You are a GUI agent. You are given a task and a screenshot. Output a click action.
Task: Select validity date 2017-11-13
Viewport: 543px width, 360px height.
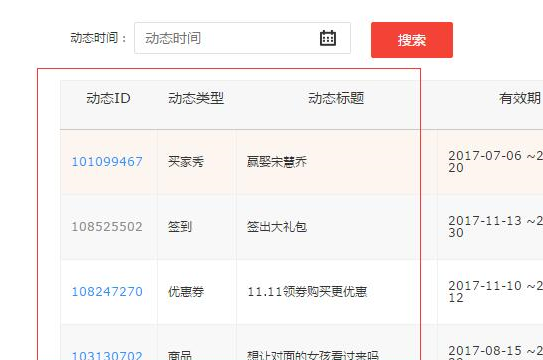485,221
